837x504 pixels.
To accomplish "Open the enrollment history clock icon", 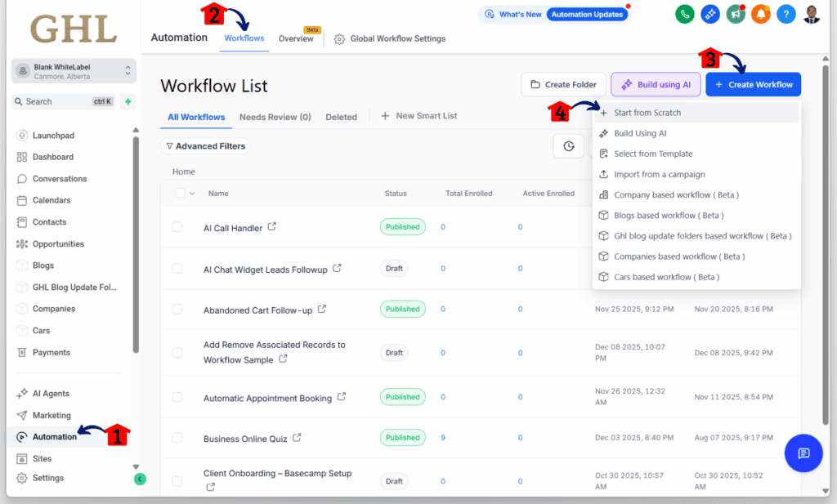I will [x=568, y=145].
